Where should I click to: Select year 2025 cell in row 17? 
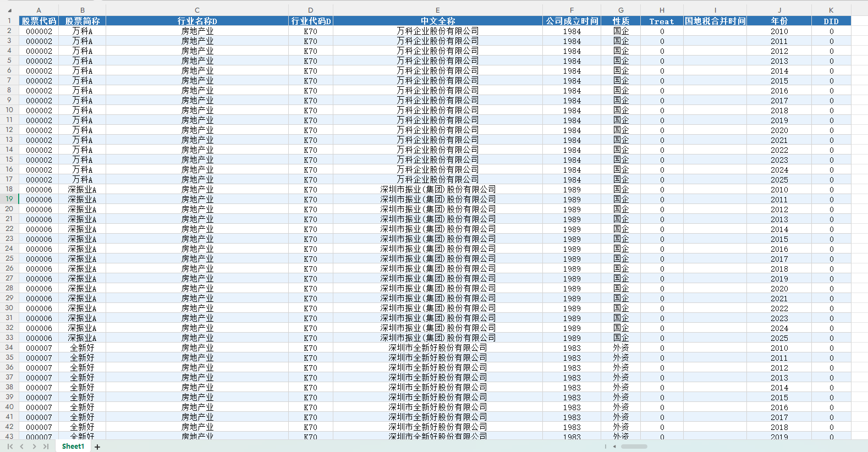[779, 179]
